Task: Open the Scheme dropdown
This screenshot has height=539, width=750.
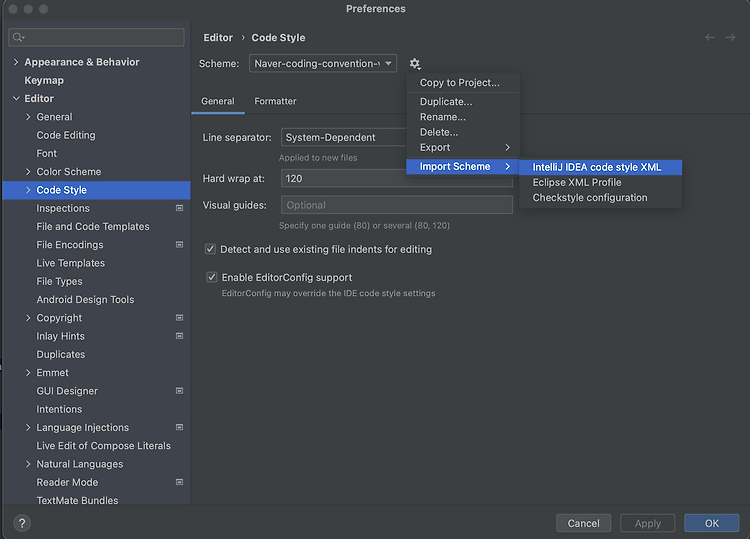Action: [323, 63]
